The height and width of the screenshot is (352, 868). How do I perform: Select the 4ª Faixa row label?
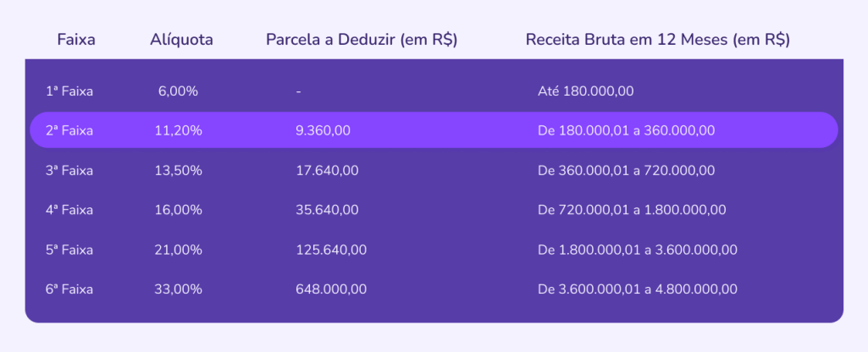point(69,210)
